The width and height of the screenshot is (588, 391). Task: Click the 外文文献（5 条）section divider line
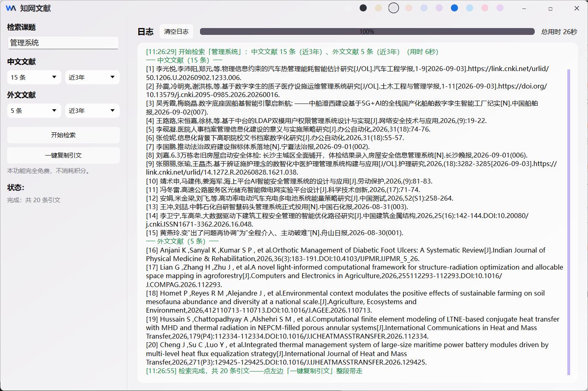(x=182, y=241)
